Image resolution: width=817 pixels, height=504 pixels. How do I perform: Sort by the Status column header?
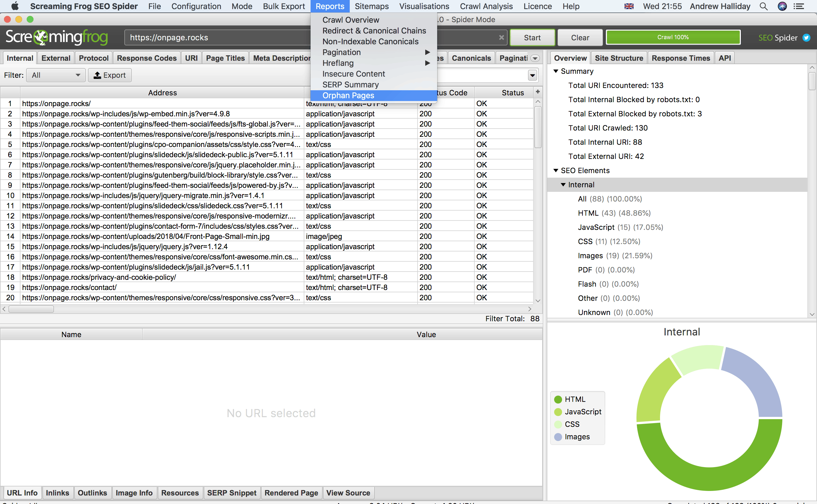[504, 92]
